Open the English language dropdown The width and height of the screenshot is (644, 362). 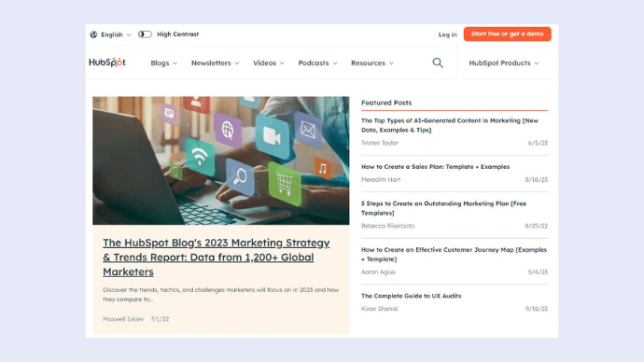click(x=116, y=35)
